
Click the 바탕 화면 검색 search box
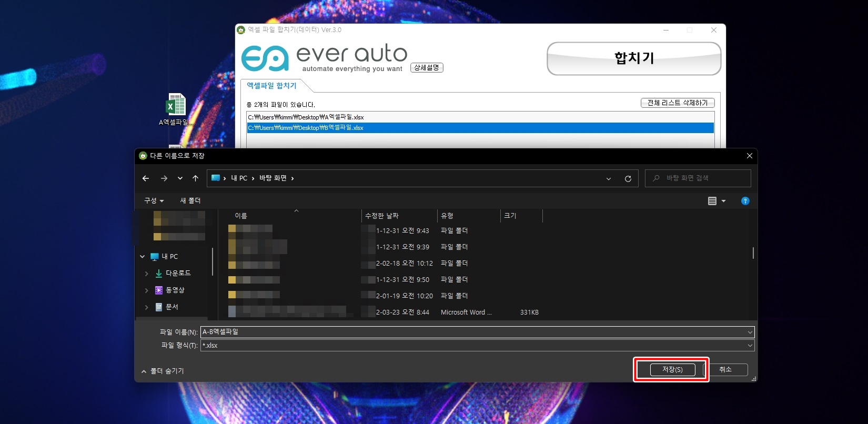point(698,178)
